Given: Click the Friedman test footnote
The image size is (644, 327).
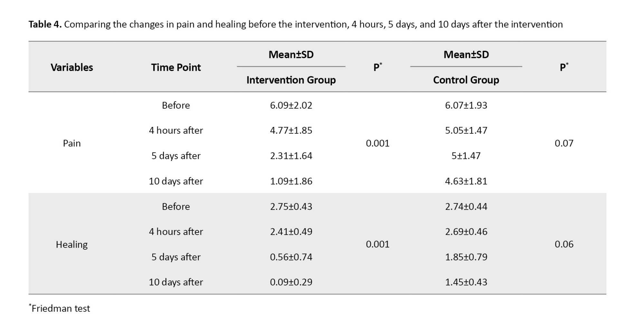Looking at the screenshot, I should [60, 308].
